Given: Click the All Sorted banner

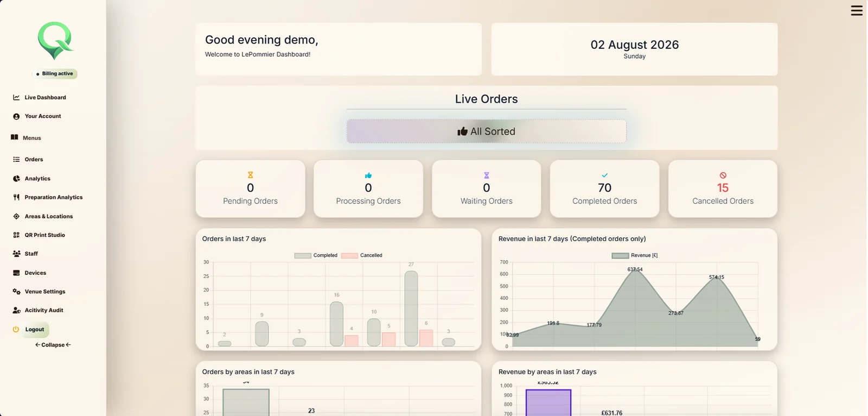Looking at the screenshot, I should (487, 131).
